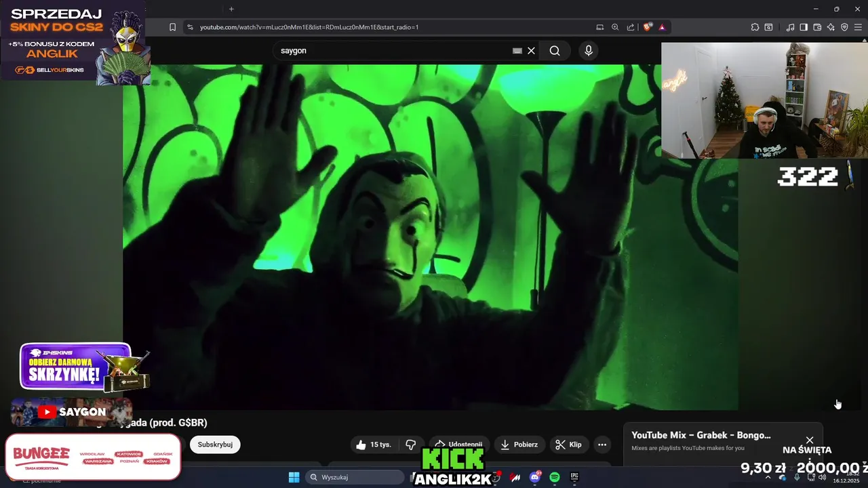The width and height of the screenshot is (868, 488).
Task: Open Epic Games Launcher from taskbar
Action: 574,477
